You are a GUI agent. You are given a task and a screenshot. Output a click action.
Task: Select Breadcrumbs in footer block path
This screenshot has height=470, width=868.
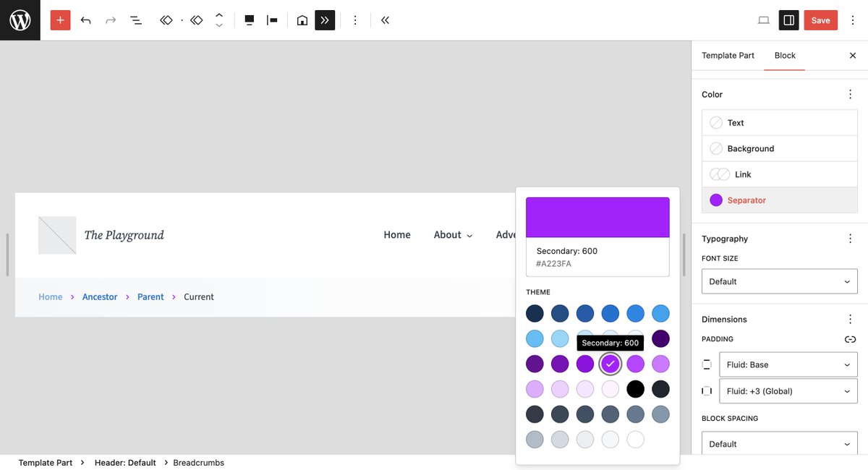click(198, 463)
